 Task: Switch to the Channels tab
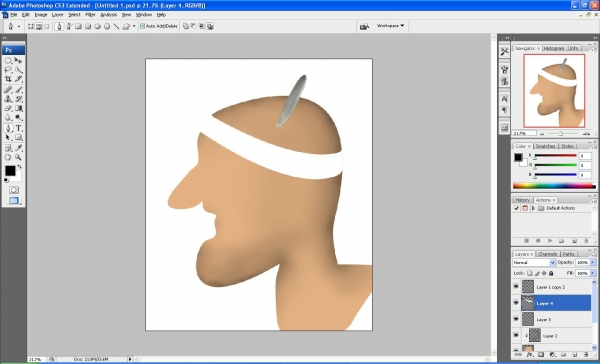(x=548, y=254)
